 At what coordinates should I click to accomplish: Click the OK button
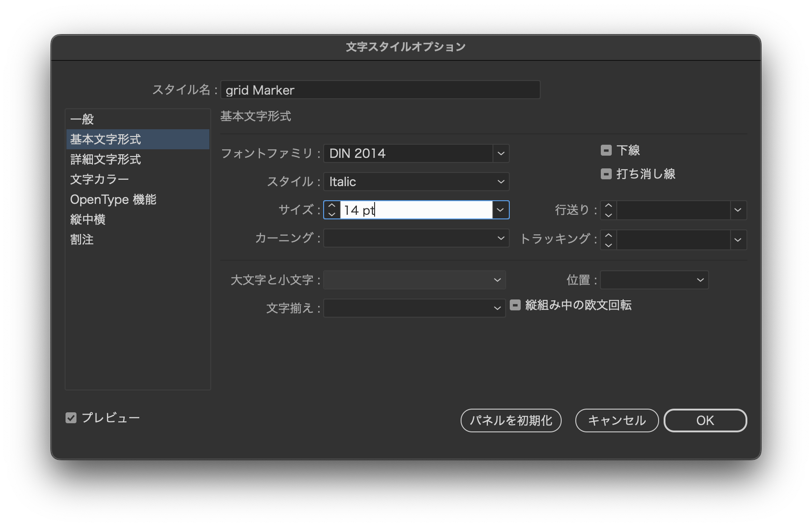(x=705, y=420)
